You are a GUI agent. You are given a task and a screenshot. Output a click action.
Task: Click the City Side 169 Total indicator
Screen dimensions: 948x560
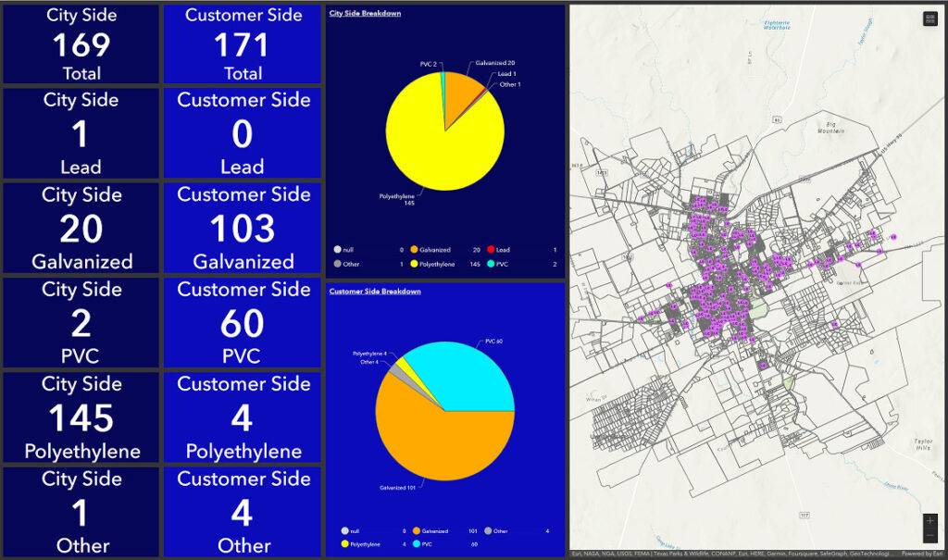[81, 44]
